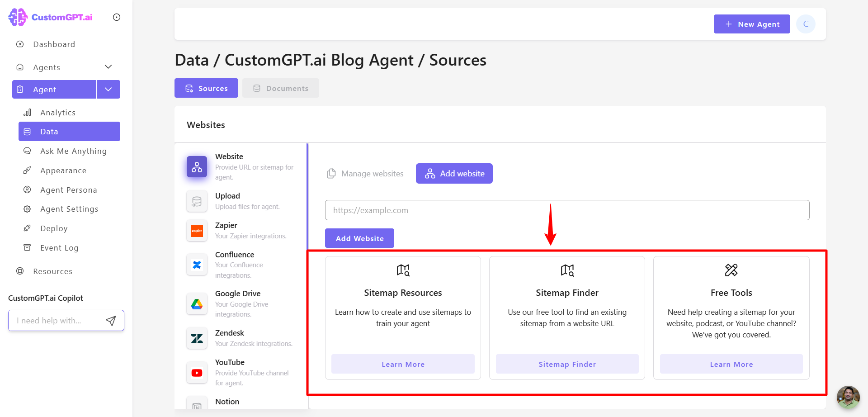Select the Google Drive integration icon
This screenshot has width=868, height=417.
(x=197, y=304)
